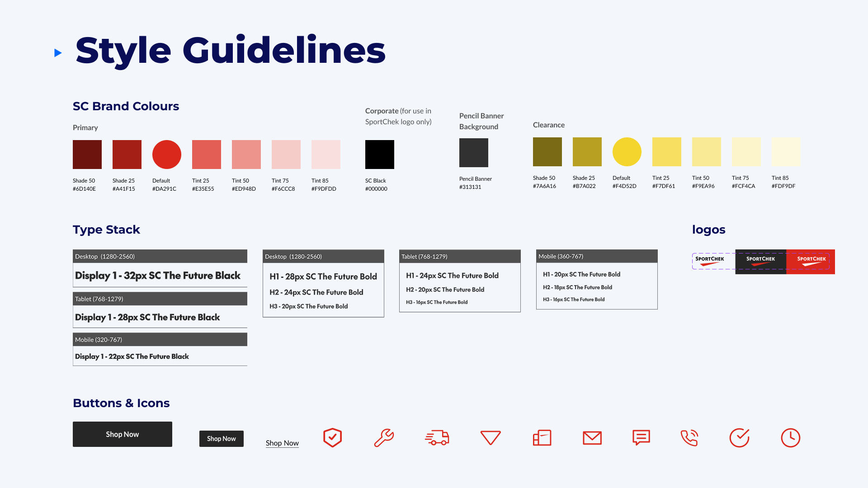Click the red circle checkmark icon
The height and width of the screenshot is (488, 868).
740,438
